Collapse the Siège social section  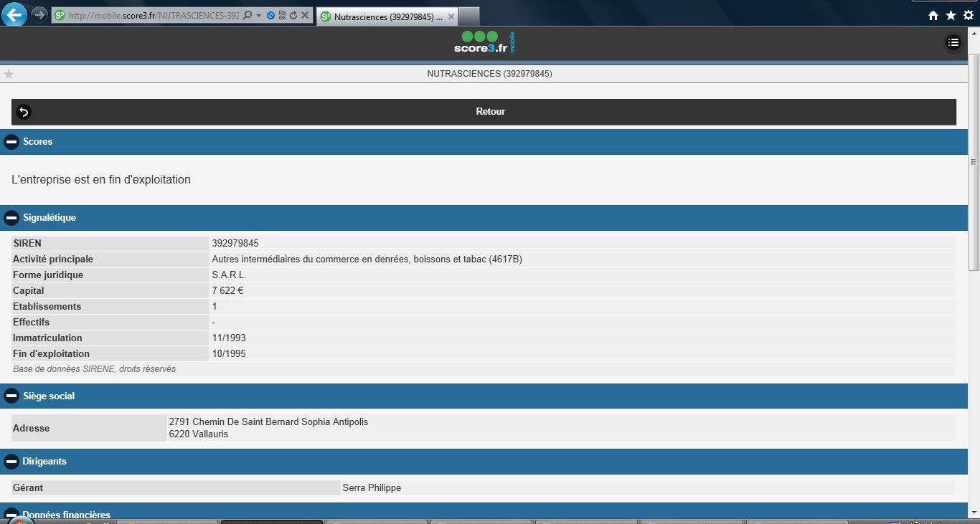click(11, 396)
